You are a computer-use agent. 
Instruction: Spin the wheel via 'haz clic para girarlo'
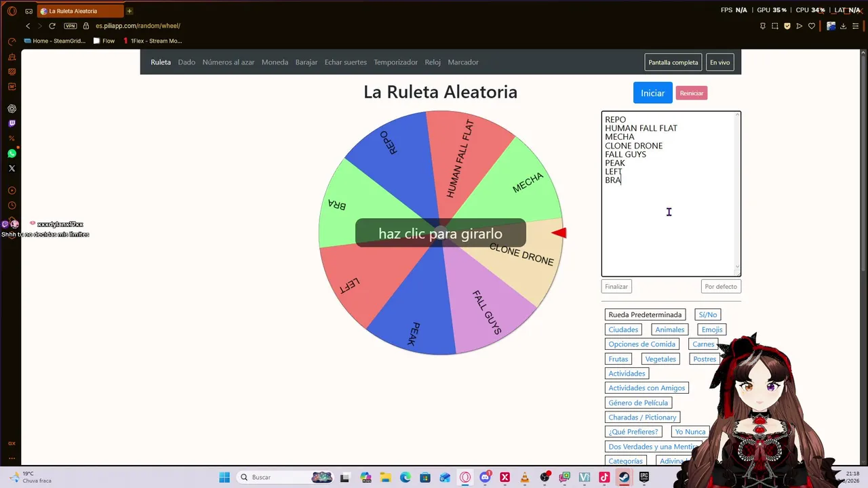click(x=440, y=234)
